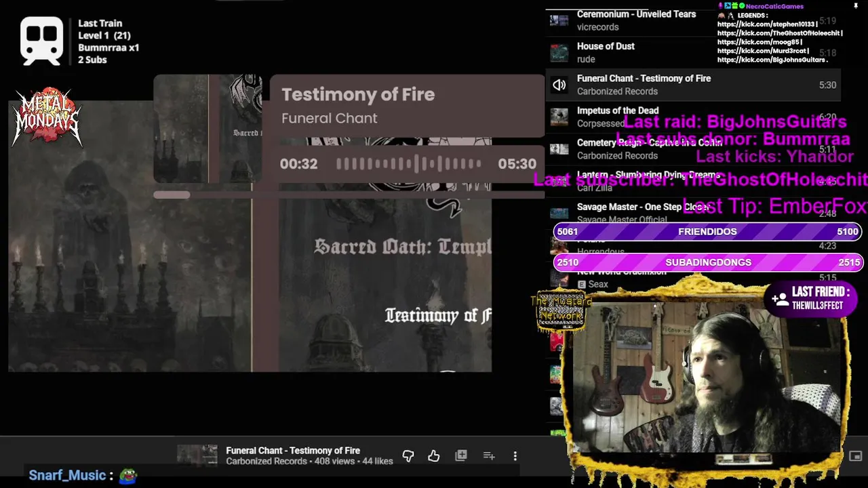The image size is (868, 488).
Task: Play Ceremonium - Unveiled Tears from queue
Action: [636, 14]
